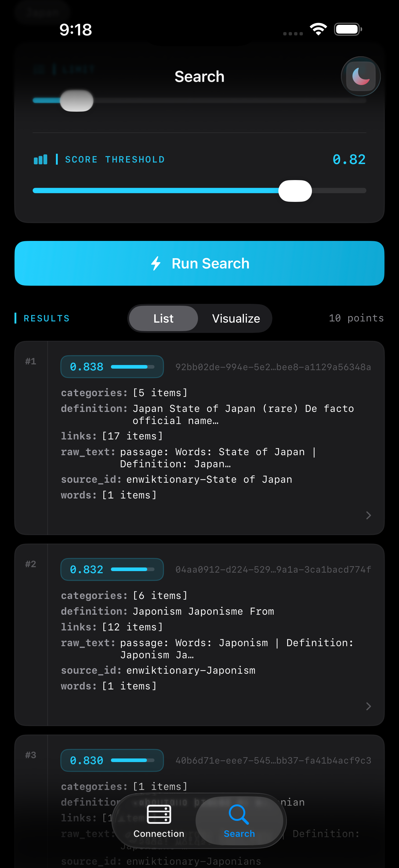Tap the raw_text row mentioning State of Japan
399x868 pixels.
click(188, 458)
